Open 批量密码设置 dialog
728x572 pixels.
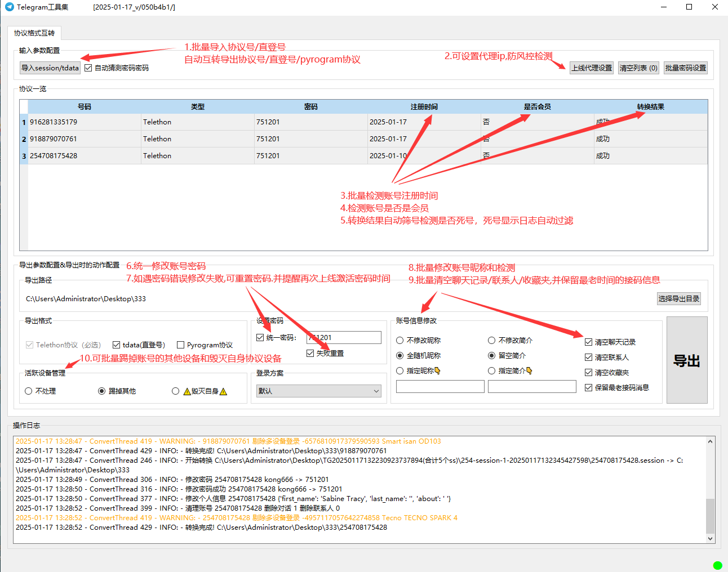tap(686, 68)
